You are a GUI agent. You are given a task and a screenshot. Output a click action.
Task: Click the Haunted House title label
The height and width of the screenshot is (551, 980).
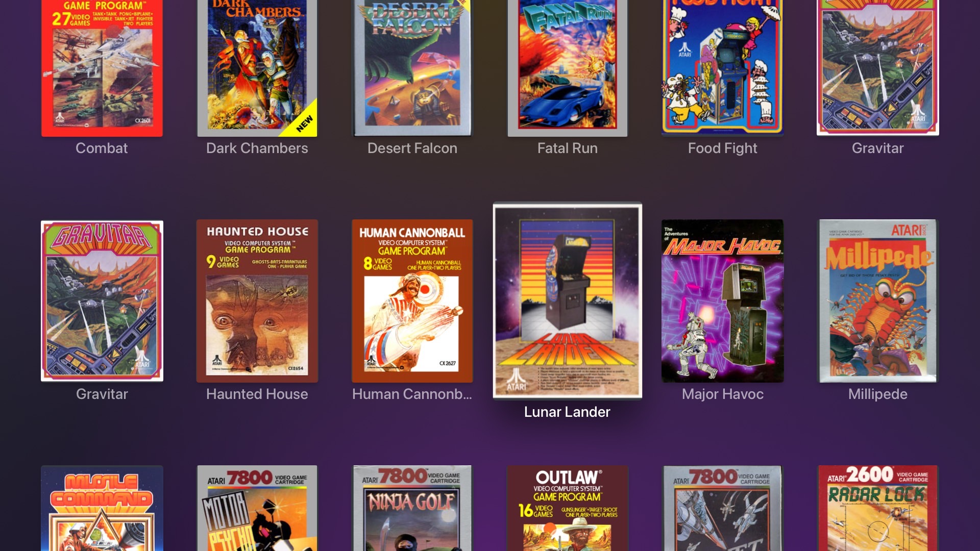(x=257, y=394)
